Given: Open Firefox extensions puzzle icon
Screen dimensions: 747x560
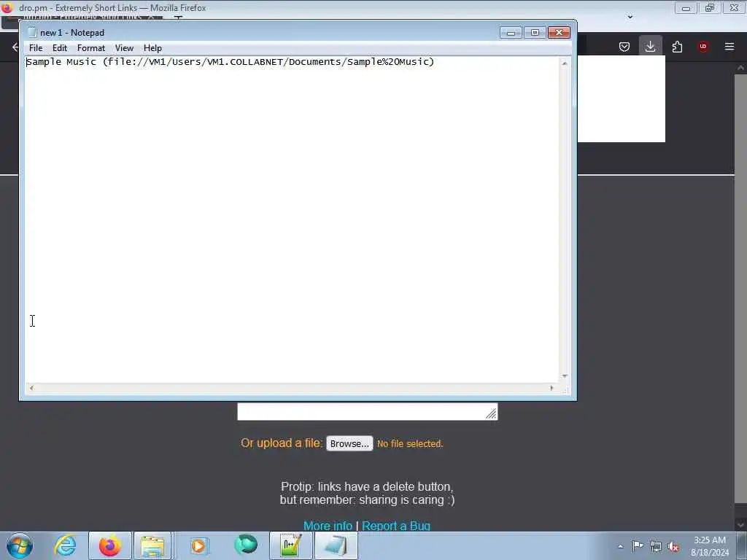Looking at the screenshot, I should (x=677, y=47).
